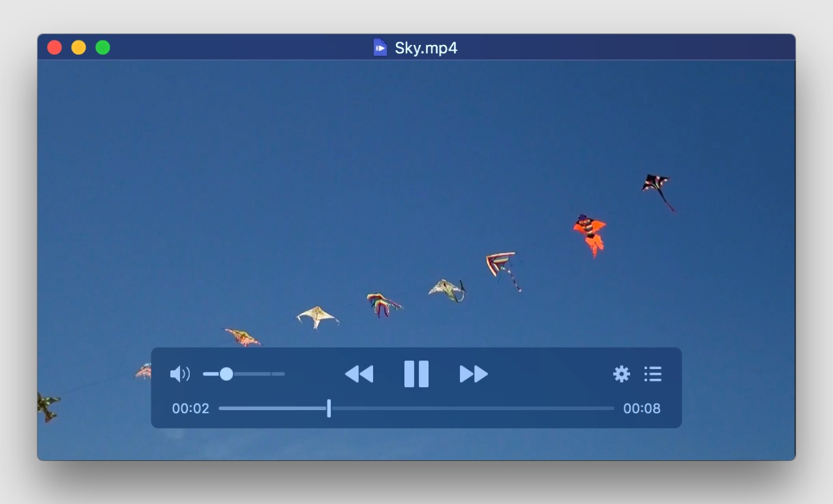Click the 00:02 elapsed time display
833x504 pixels.
190,408
